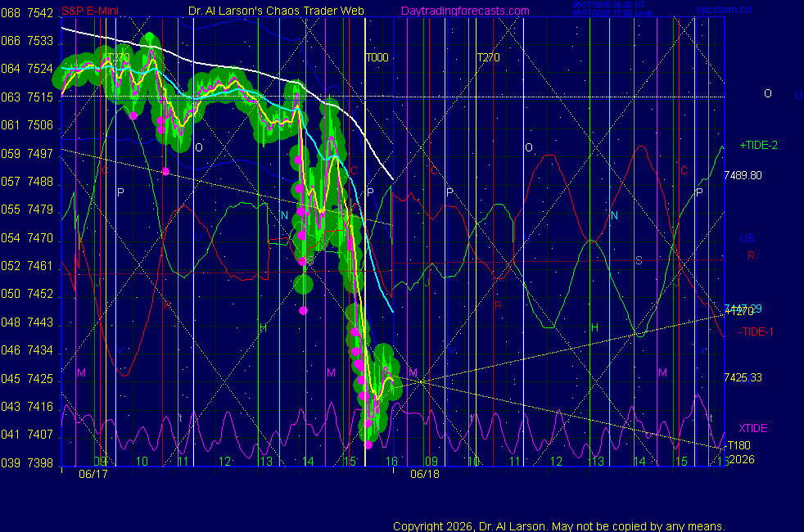Click the '054 7470' price axis label

click(x=27, y=238)
